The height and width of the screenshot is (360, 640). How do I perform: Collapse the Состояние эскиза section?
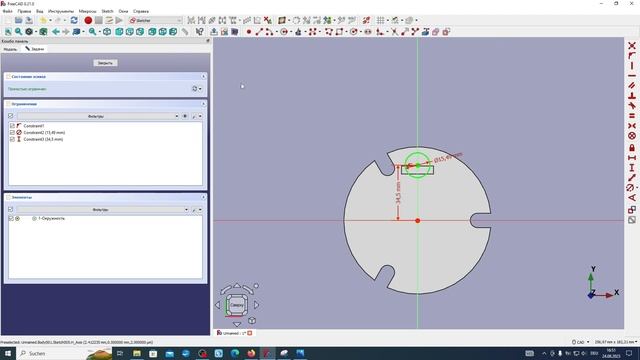[203, 77]
